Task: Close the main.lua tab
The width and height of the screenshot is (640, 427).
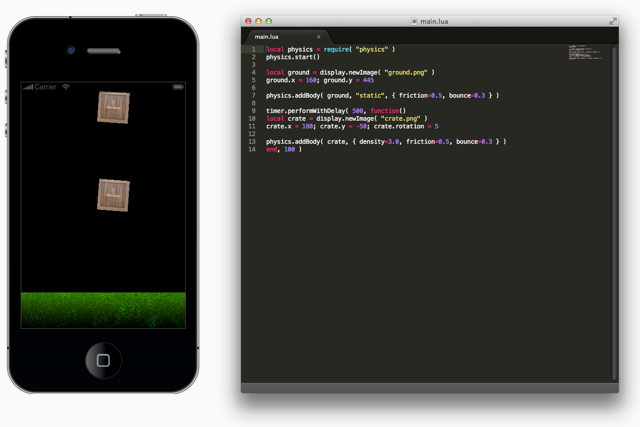Action: tap(319, 37)
